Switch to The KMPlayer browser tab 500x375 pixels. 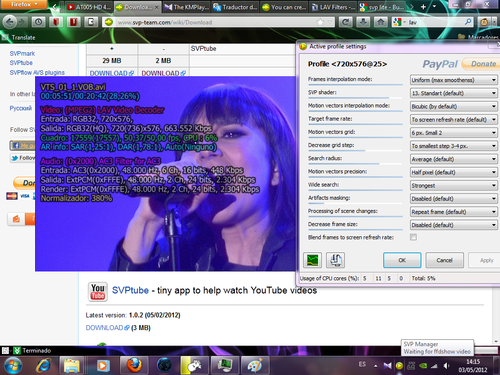(187, 7)
